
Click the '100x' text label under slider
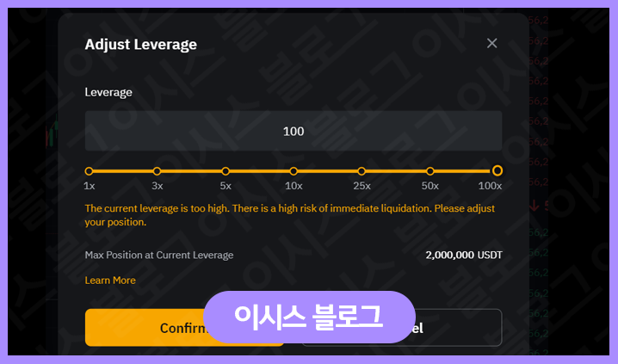tap(490, 186)
